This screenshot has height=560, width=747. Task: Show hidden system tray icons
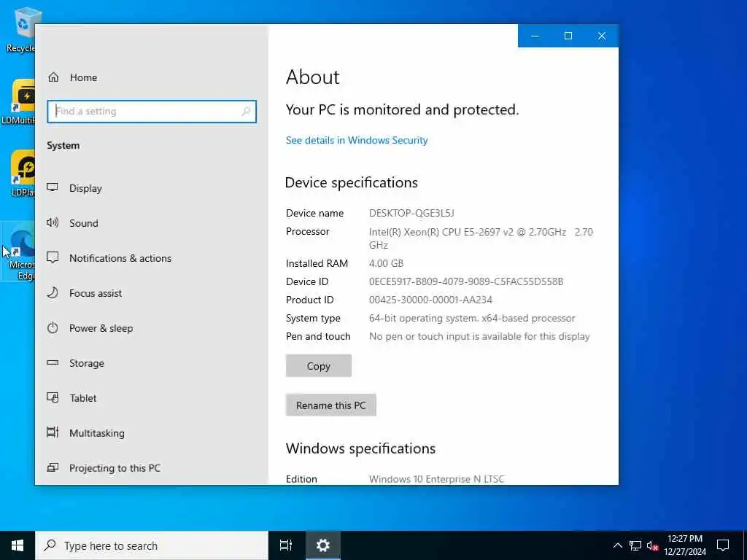[617, 545]
